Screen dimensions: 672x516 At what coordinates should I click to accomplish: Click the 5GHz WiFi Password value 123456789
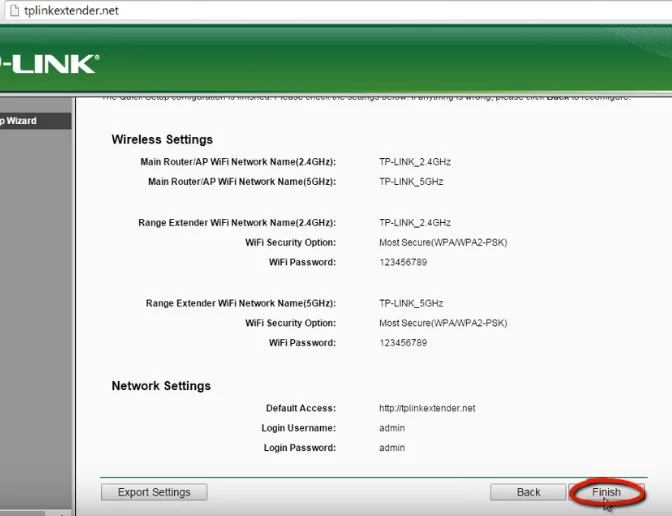click(x=403, y=343)
